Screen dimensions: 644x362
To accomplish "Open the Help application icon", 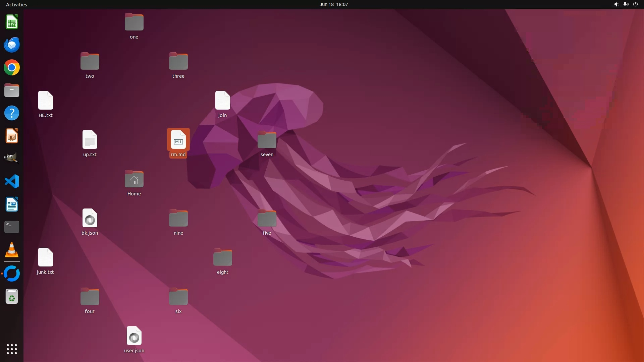I will click(12, 113).
